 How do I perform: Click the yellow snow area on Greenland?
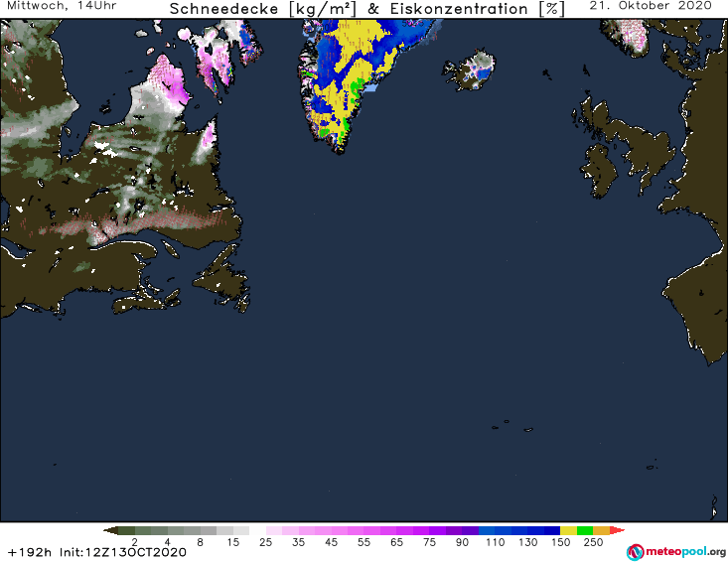(x=357, y=44)
